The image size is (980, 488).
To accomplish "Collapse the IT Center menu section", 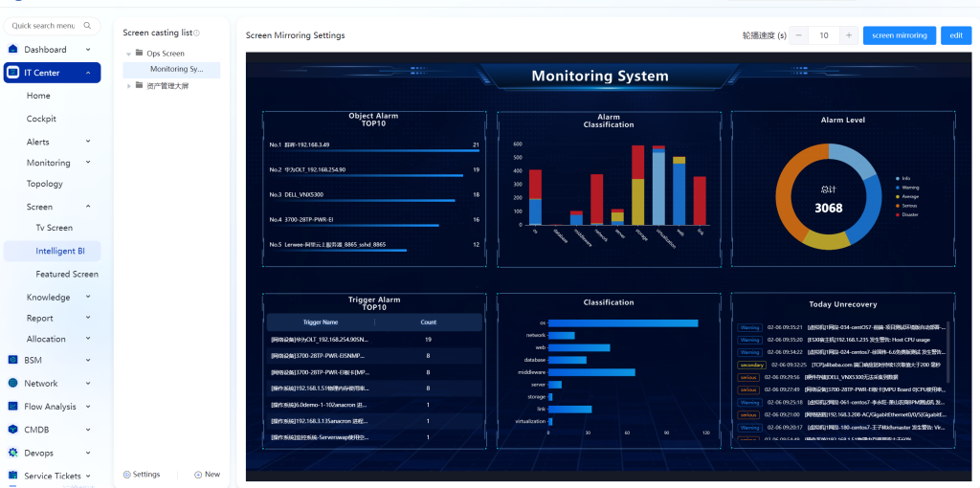I will (88, 73).
